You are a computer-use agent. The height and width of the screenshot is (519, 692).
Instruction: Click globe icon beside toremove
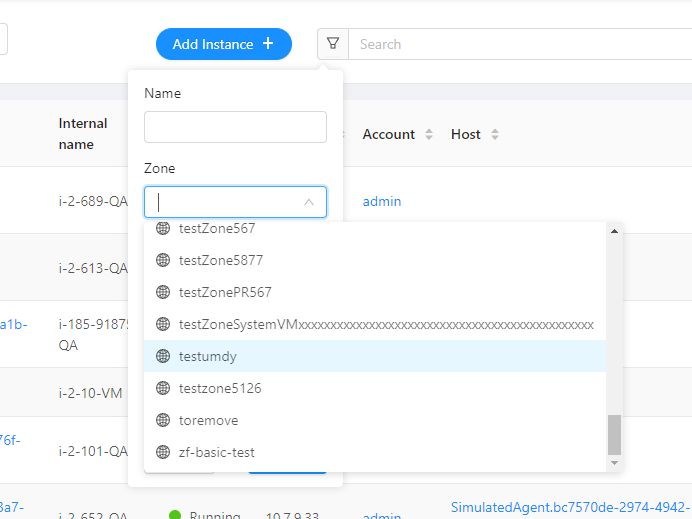[163, 420]
